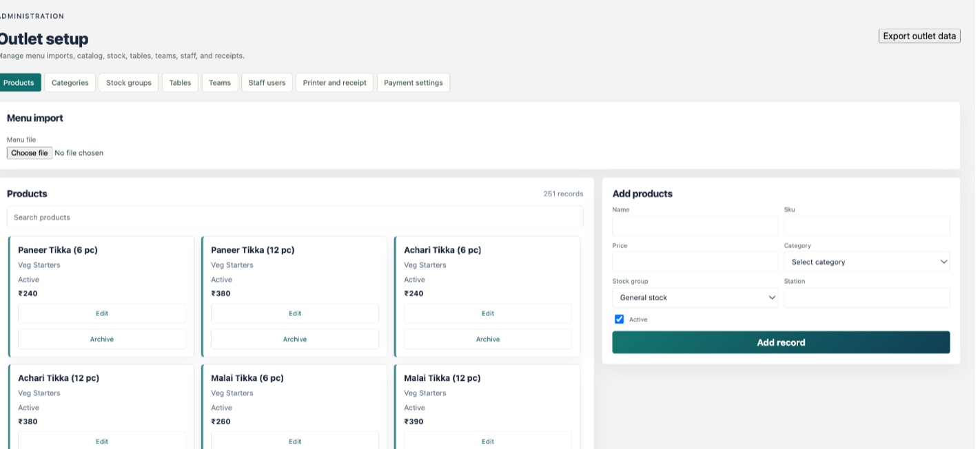Click the Malai Tikka (6 pc) title

tap(247, 378)
